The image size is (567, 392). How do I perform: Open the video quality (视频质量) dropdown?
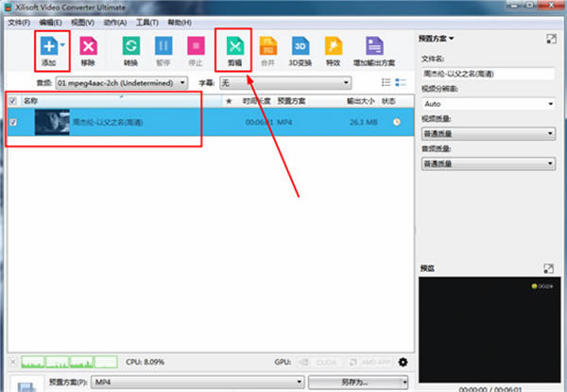click(x=489, y=134)
